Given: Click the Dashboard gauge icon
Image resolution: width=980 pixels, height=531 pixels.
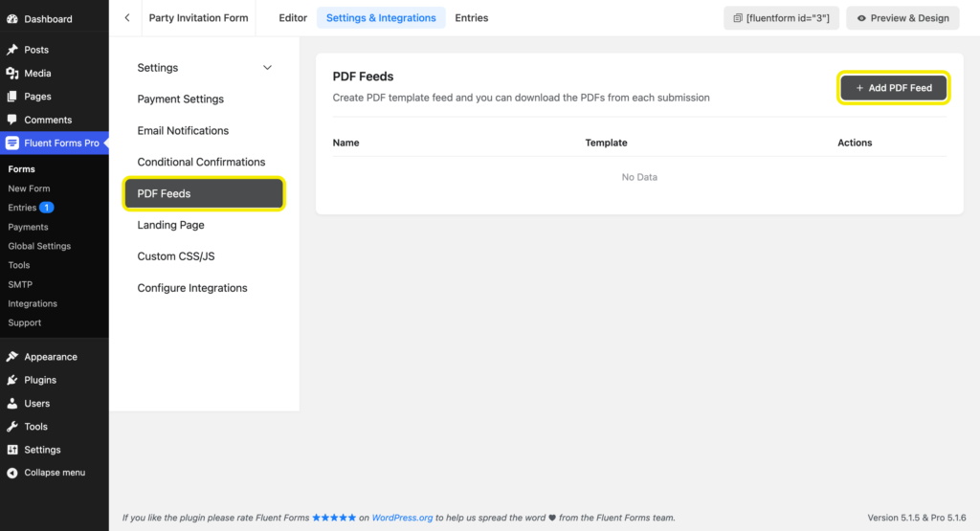Looking at the screenshot, I should tap(11, 19).
